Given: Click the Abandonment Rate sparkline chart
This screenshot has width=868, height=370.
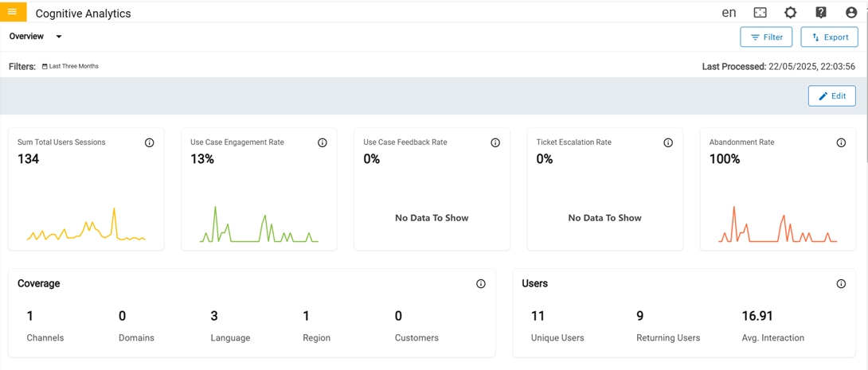Looking at the screenshot, I should (777, 227).
